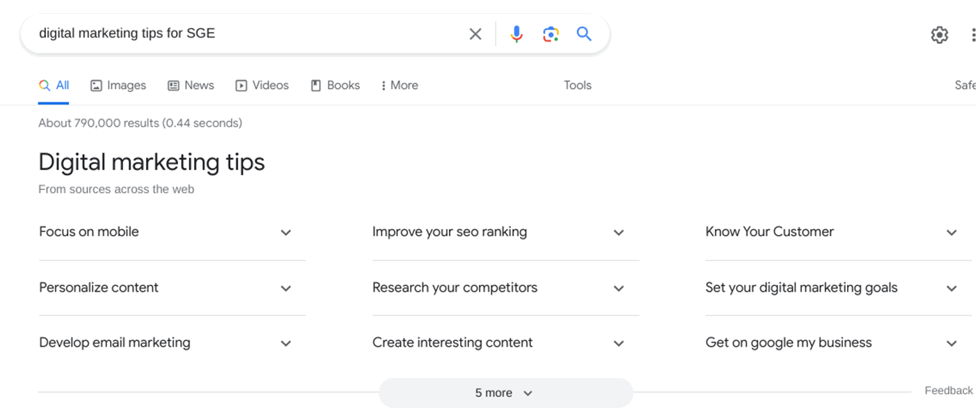Show 5 more marketing tips
The width and height of the screenshot is (980, 417).
[x=505, y=393]
